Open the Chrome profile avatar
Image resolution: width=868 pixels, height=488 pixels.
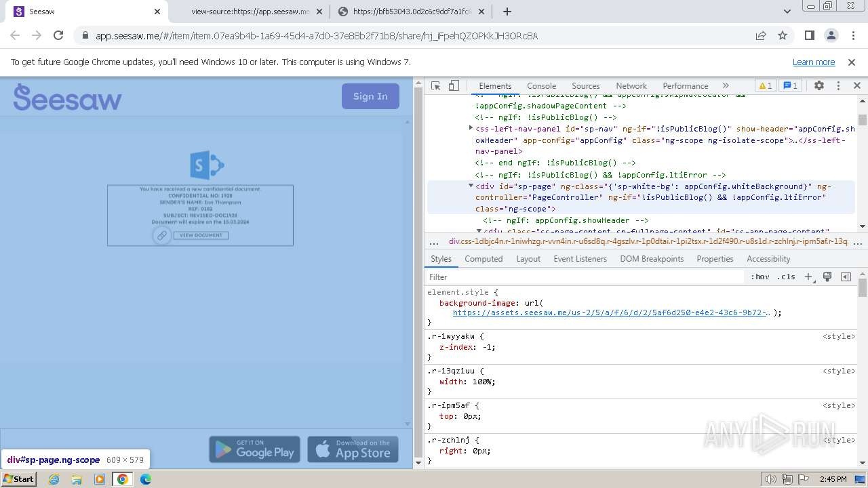pyautogui.click(x=831, y=35)
